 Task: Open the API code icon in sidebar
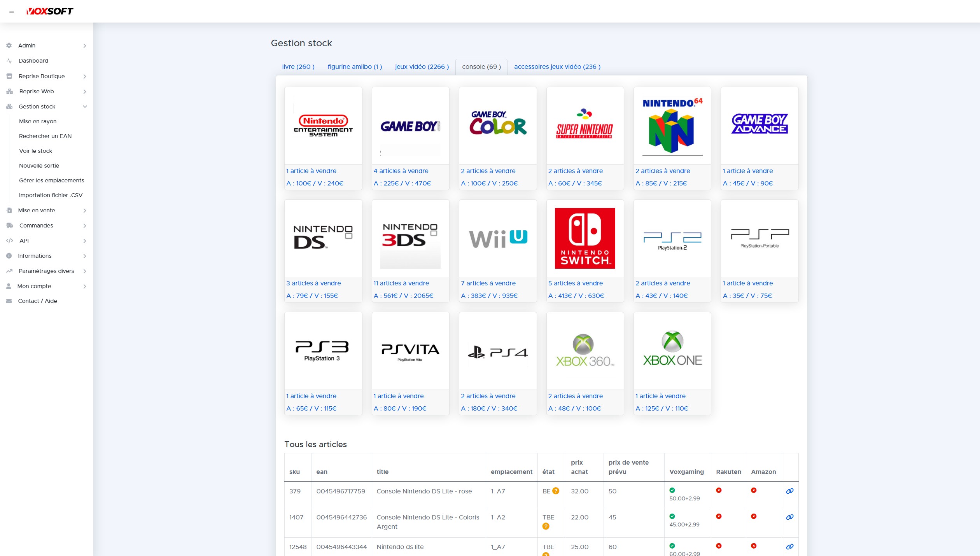pyautogui.click(x=9, y=241)
